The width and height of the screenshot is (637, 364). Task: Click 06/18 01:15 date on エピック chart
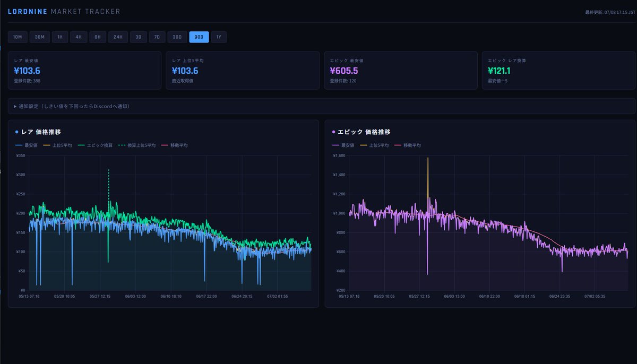point(524,297)
